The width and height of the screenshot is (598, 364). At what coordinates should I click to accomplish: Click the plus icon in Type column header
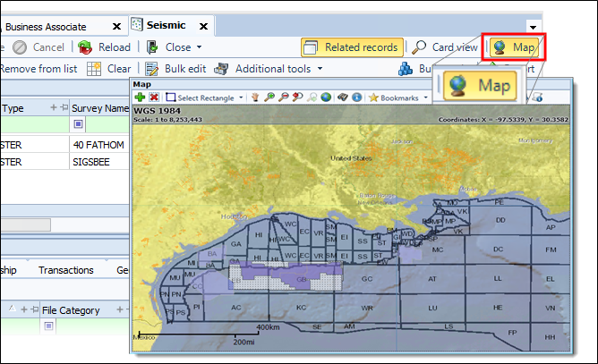coord(54,108)
